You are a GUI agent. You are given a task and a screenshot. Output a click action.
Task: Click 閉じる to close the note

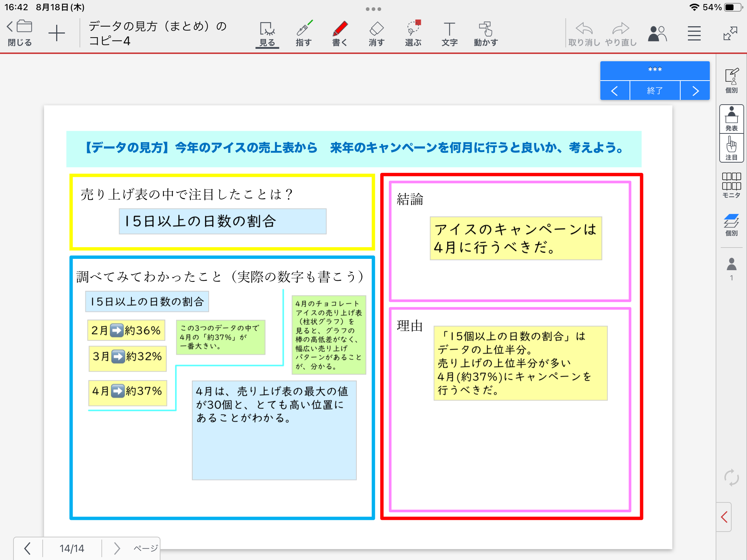pos(20,34)
